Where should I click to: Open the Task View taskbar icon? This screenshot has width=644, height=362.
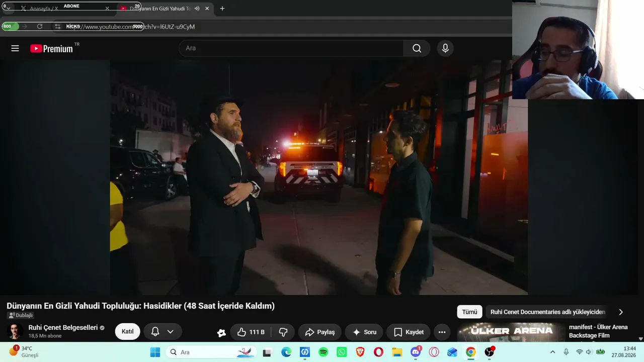click(x=267, y=352)
